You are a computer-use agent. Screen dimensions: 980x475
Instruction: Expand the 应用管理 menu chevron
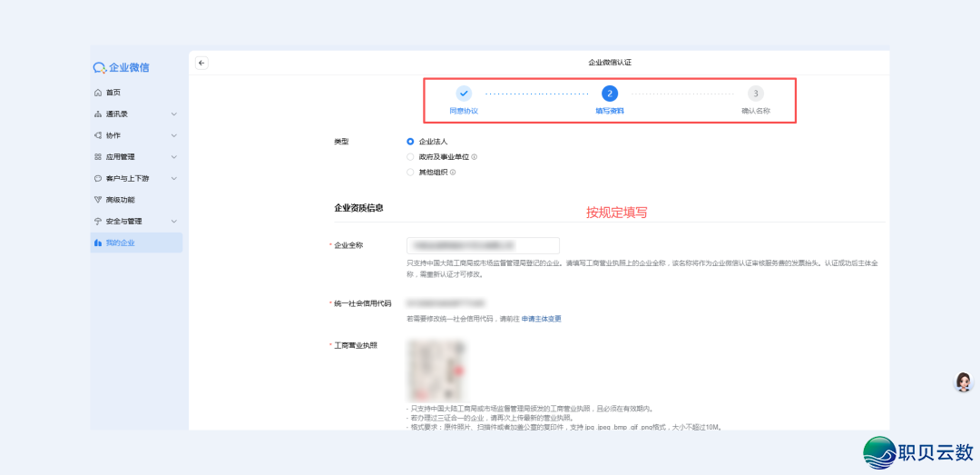point(173,157)
